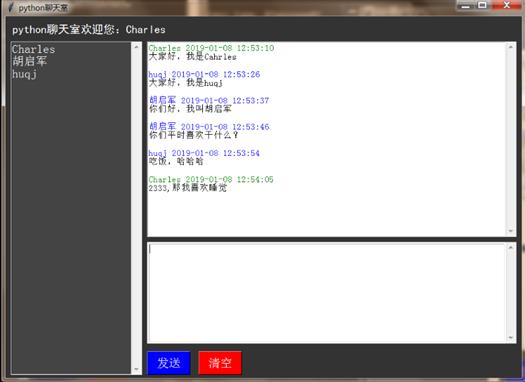Viewport: 525px width, 382px height.
Task: Click the message input scroll-up arrow
Action: pyautogui.click(x=511, y=247)
